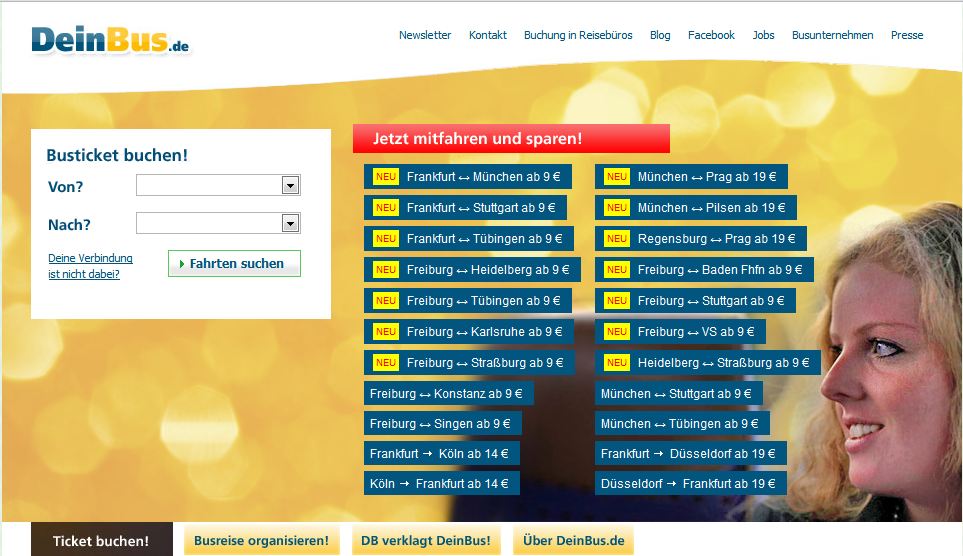Choose Frankfurt ↔ München ab 9 € route
Viewport: 963px width, 556px height.
click(468, 176)
